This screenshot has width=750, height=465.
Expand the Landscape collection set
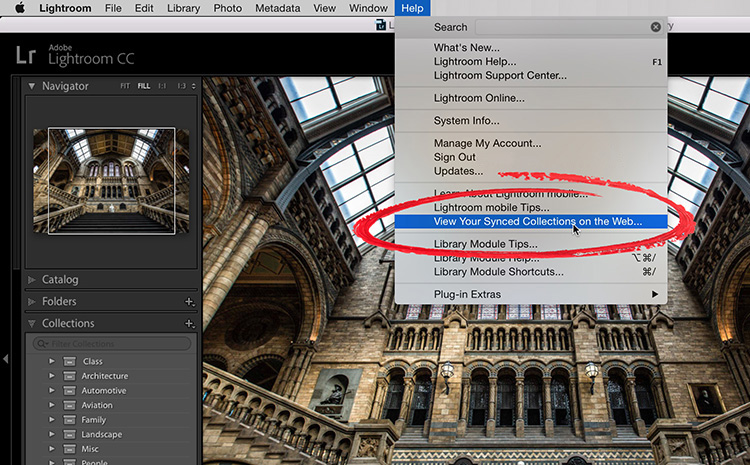click(x=52, y=434)
